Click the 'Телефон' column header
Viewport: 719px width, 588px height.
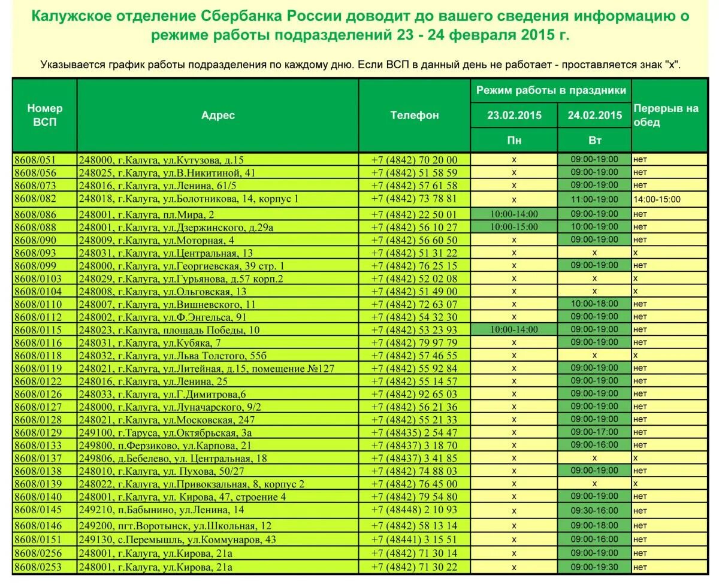pos(415,116)
